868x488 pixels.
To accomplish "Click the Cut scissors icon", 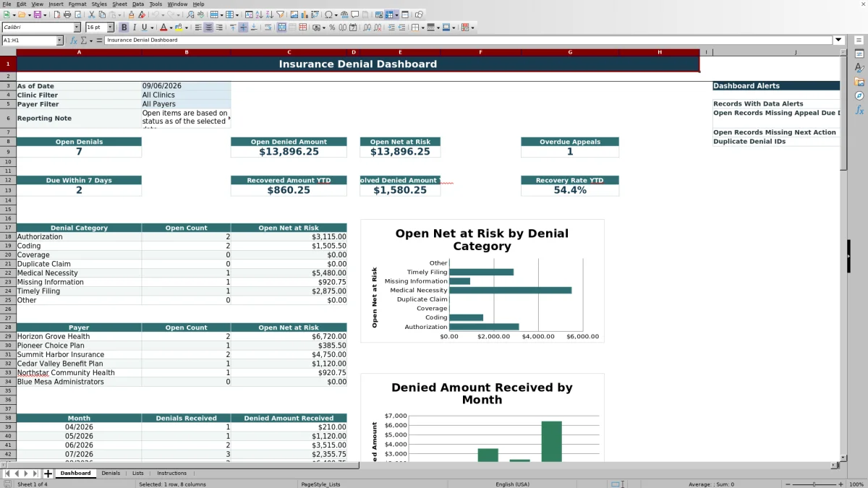I will [x=92, y=14].
